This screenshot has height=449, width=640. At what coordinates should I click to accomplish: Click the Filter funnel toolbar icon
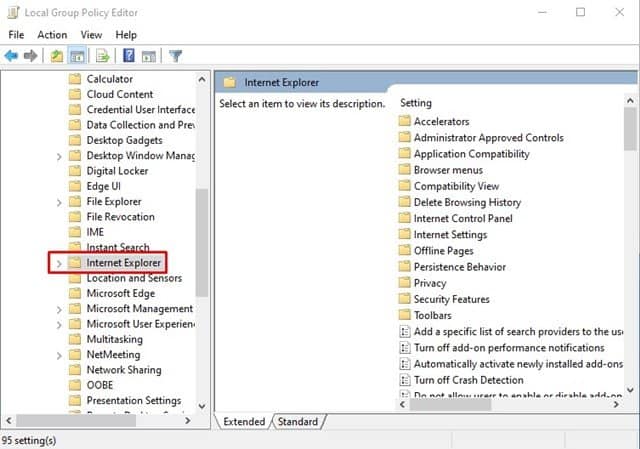[176, 56]
